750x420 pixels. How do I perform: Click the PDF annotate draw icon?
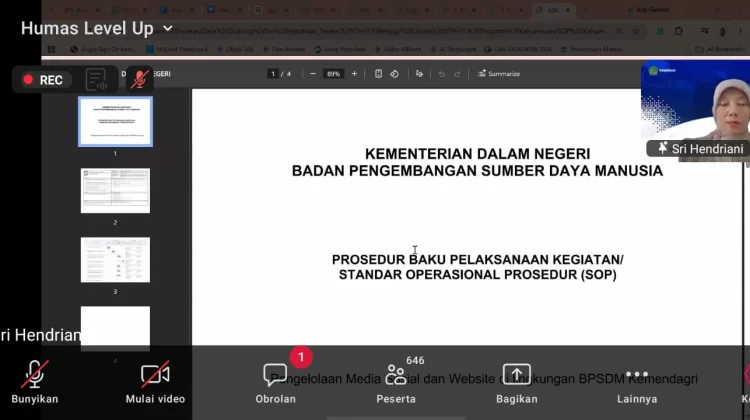coord(419,74)
